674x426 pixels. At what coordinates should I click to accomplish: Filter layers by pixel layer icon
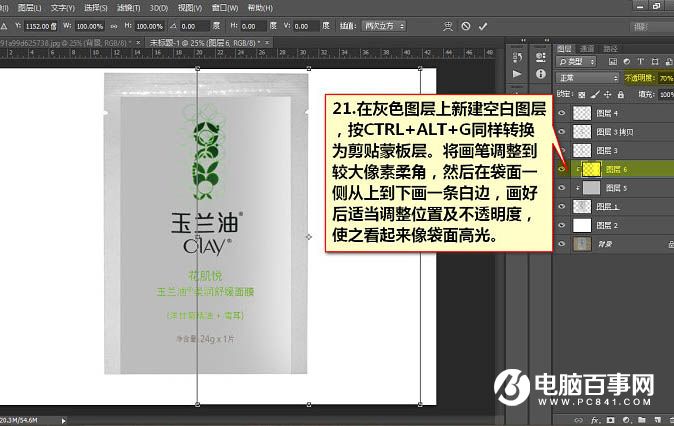point(613,62)
